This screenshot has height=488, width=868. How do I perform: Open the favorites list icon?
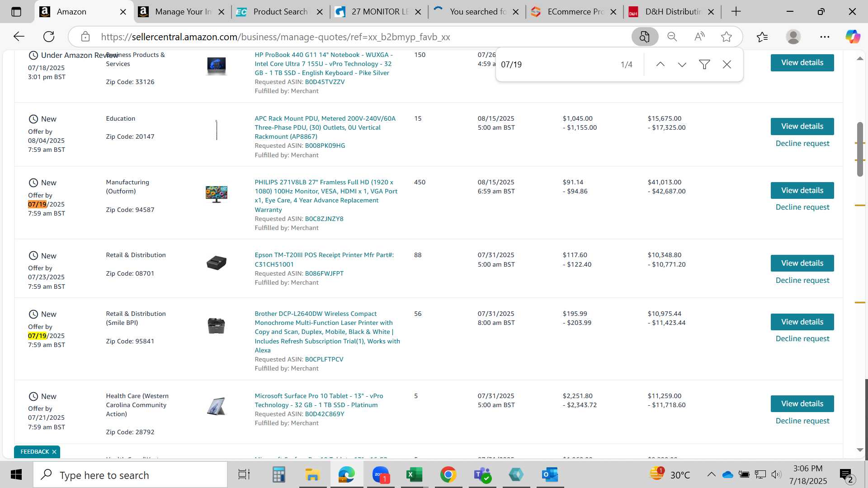point(762,37)
